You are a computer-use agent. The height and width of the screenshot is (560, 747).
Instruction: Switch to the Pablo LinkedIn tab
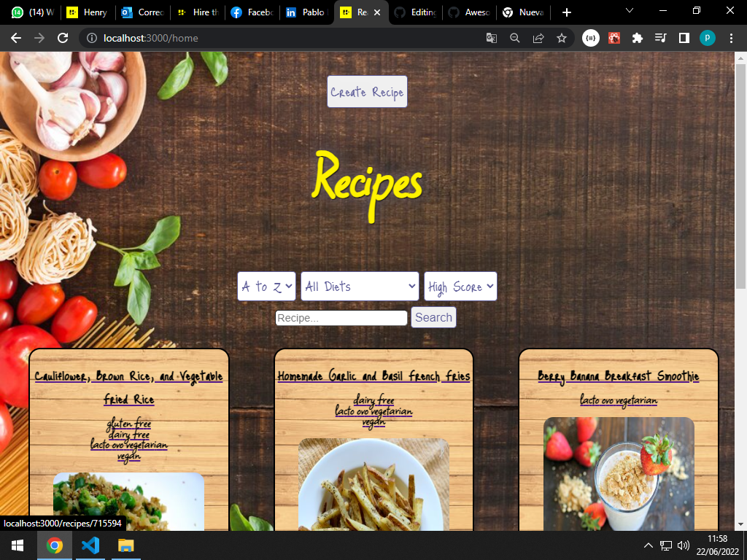[306, 12]
